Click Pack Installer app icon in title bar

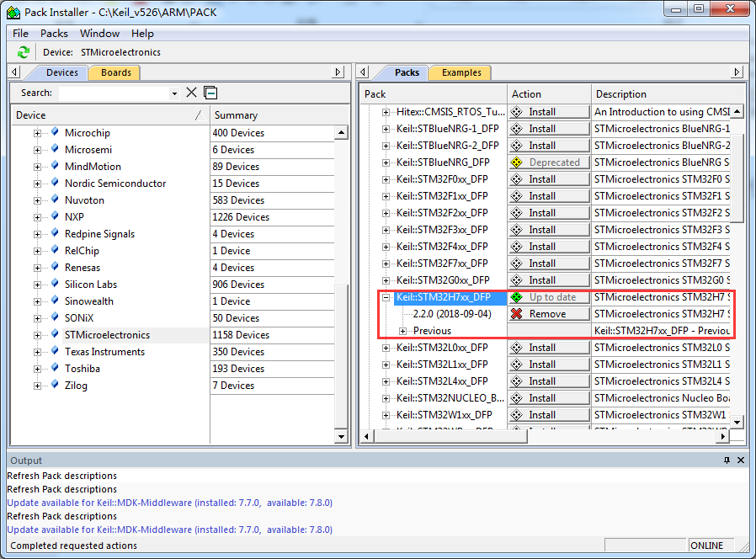[x=13, y=12]
